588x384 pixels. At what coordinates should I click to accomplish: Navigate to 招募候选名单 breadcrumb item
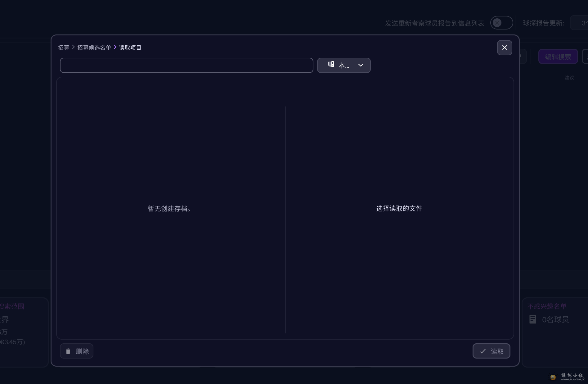94,47
